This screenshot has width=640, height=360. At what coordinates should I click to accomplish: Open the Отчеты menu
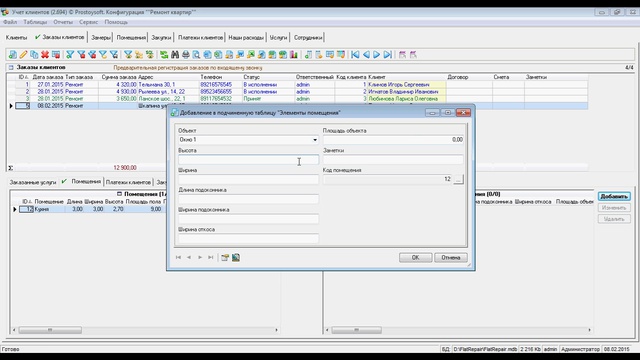coord(63,22)
